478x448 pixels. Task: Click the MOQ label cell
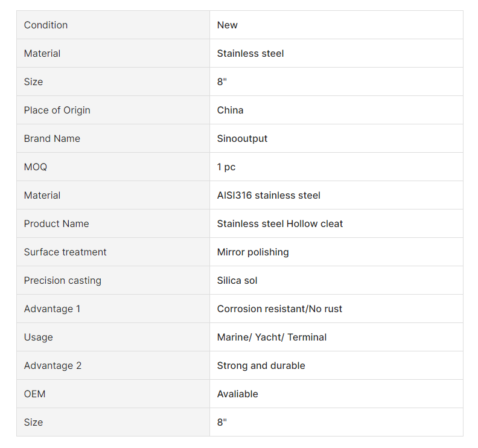(36, 167)
